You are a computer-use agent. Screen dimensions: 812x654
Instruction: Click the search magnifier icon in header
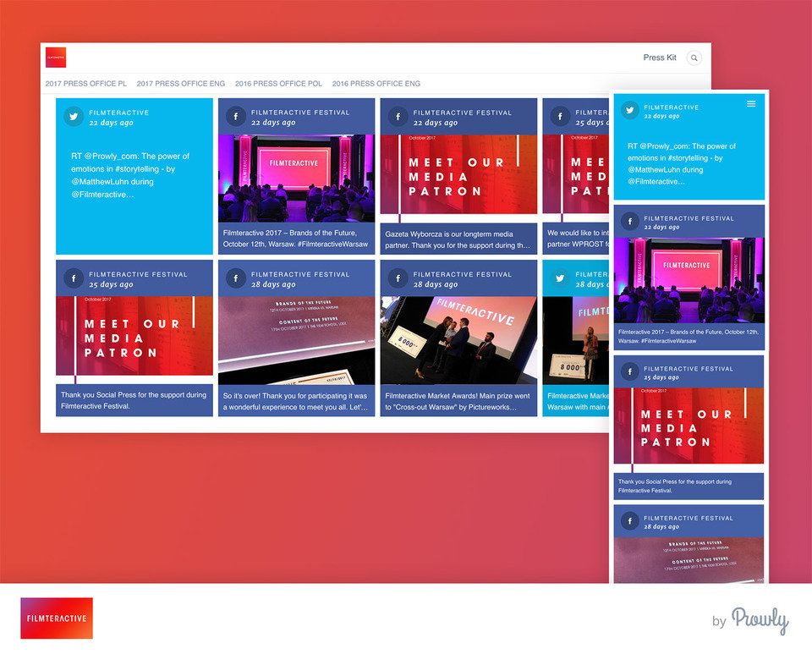click(694, 58)
